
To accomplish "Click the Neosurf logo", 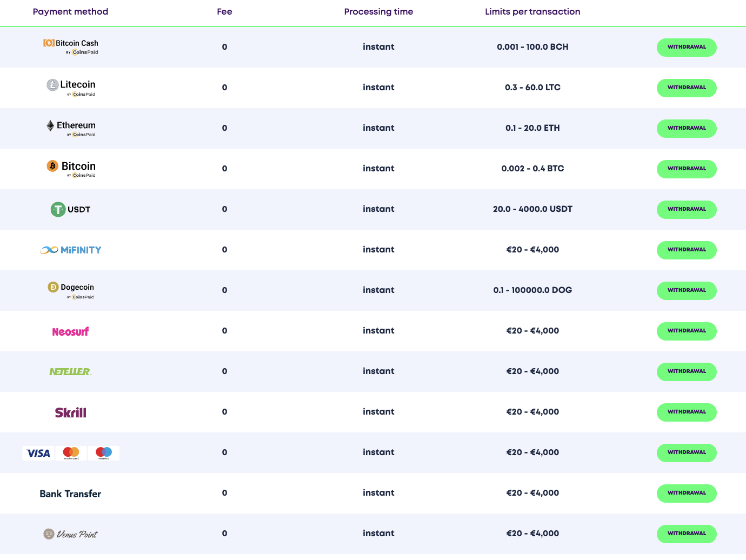I will (71, 331).
